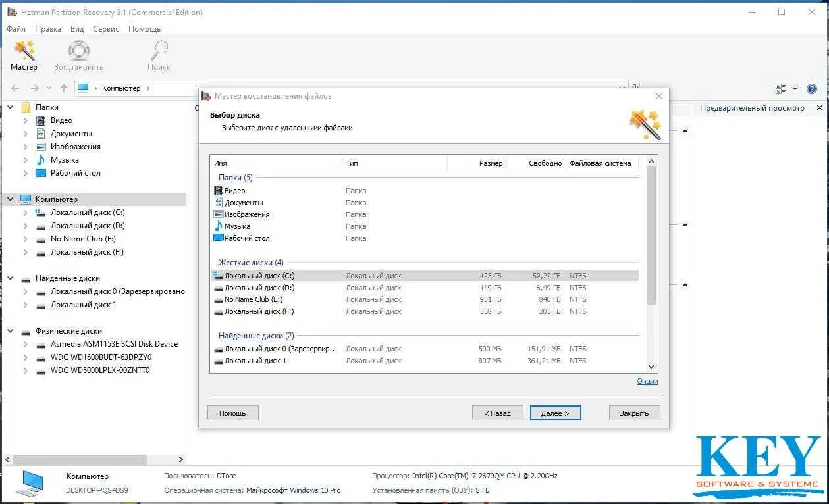Open the Правка menu
Viewport: 829px width, 504px height.
[x=48, y=29]
